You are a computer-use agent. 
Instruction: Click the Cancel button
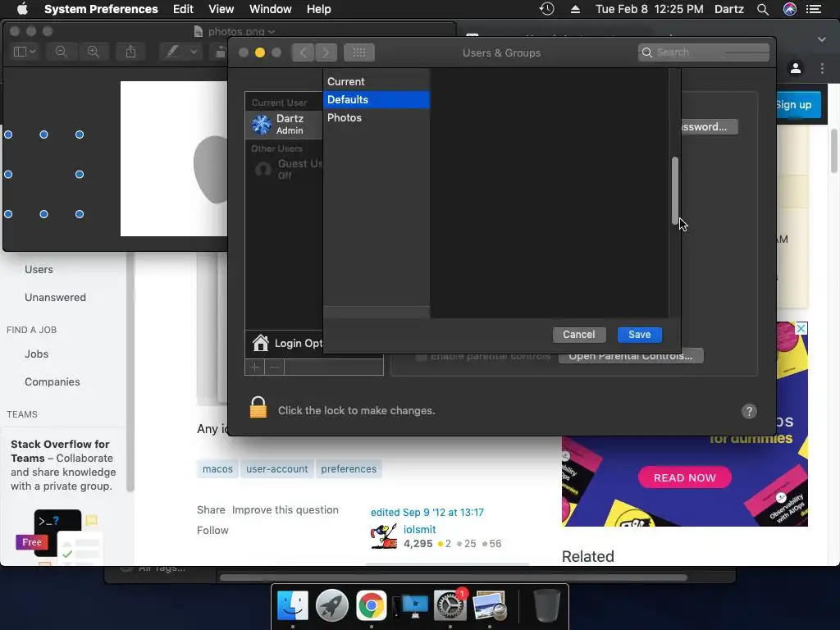[x=579, y=335]
